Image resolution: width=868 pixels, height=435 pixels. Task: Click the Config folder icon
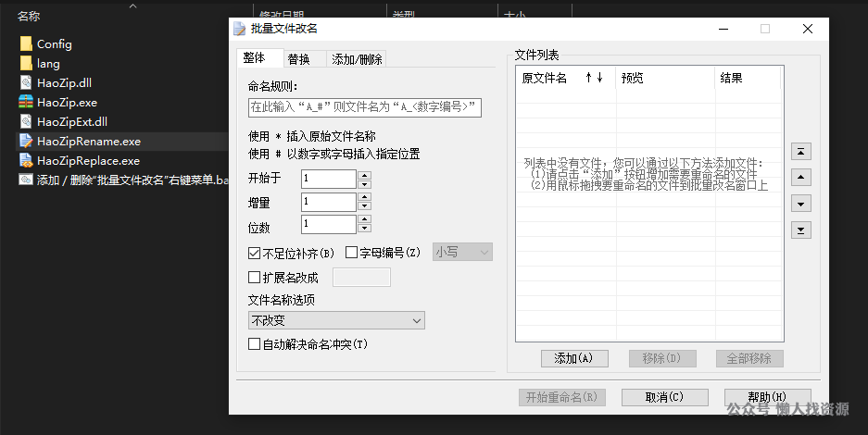click(x=26, y=43)
